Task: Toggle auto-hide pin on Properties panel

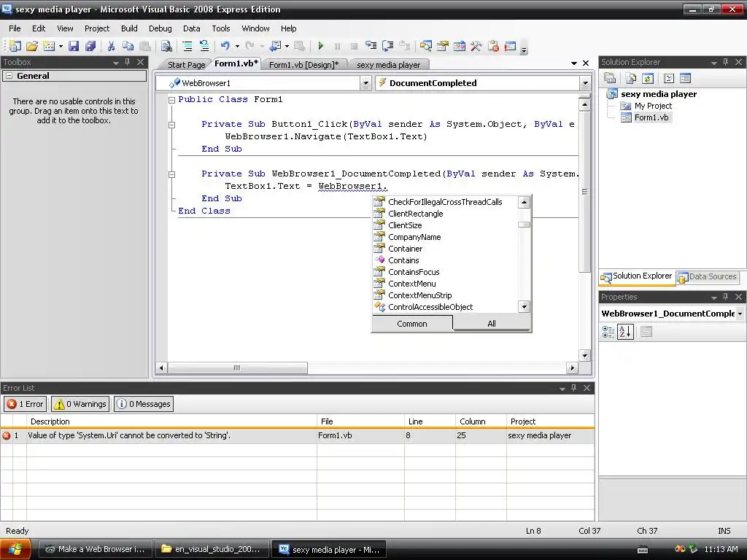Action: [x=726, y=297]
